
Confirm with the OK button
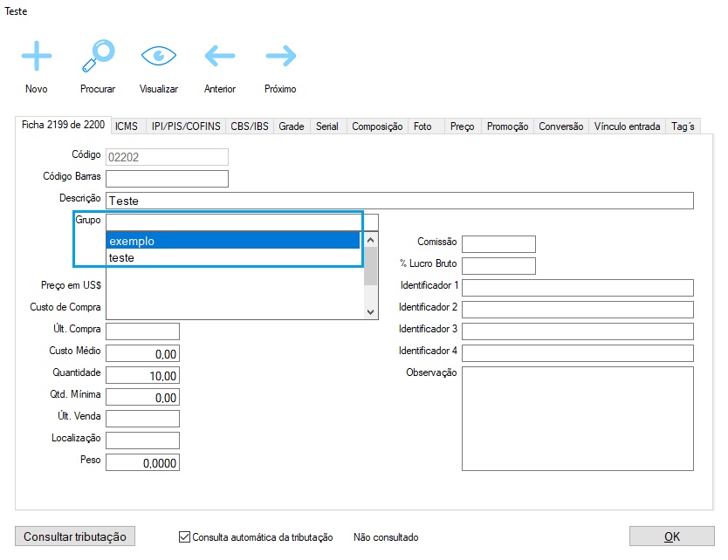pos(671,536)
